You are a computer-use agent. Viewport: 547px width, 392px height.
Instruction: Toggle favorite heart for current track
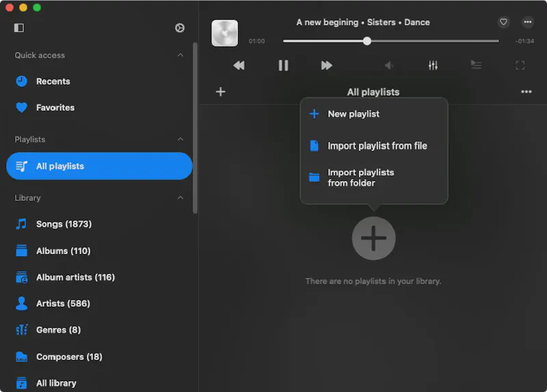tap(503, 22)
